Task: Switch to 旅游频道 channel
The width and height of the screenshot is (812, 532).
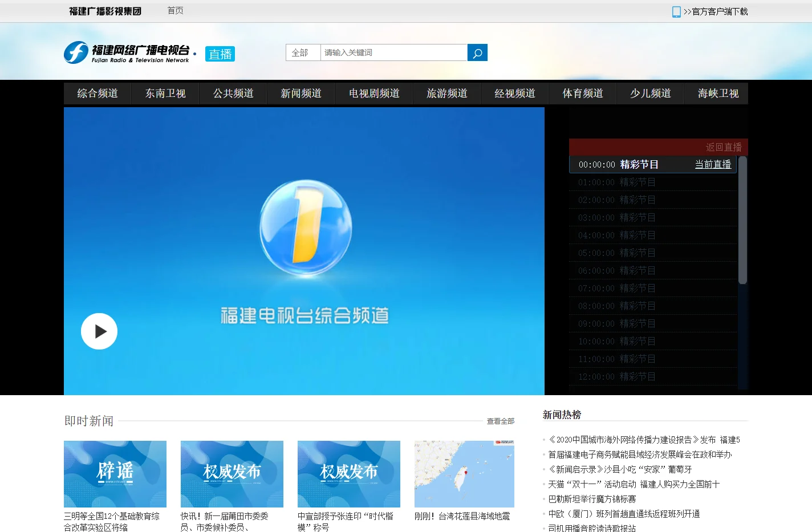Action: click(x=447, y=94)
